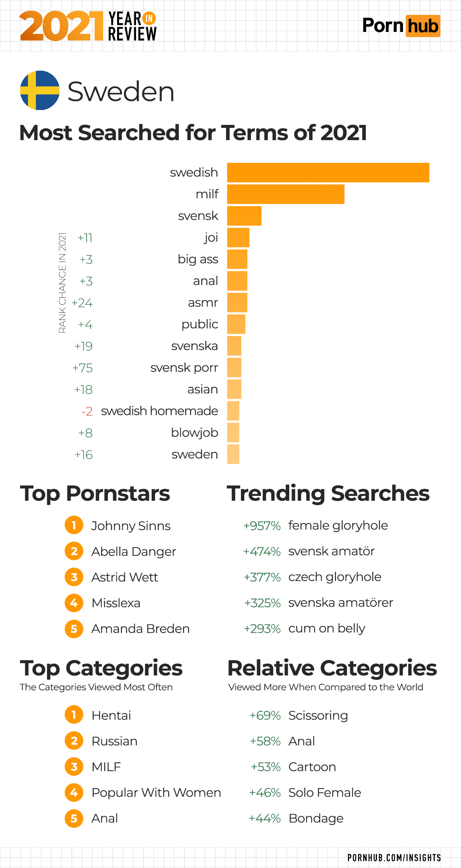Image resolution: width=461 pixels, height=868 pixels.
Task: Select the Cartoon relative category
Action: [312, 767]
